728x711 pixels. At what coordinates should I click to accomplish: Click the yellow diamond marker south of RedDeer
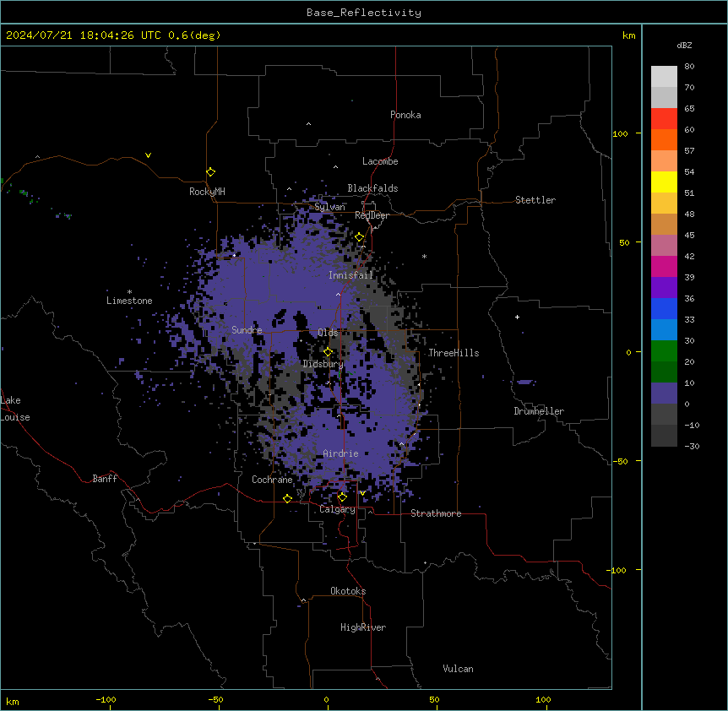pyautogui.click(x=360, y=237)
